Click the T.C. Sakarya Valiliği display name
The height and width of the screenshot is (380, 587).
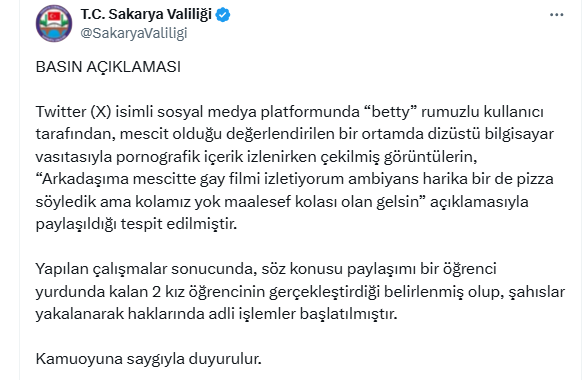click(x=146, y=15)
